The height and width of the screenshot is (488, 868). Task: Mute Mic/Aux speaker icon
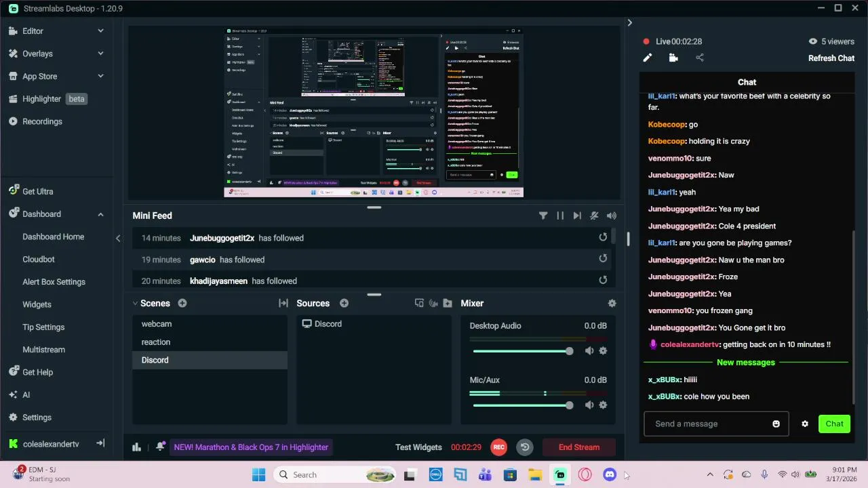589,405
